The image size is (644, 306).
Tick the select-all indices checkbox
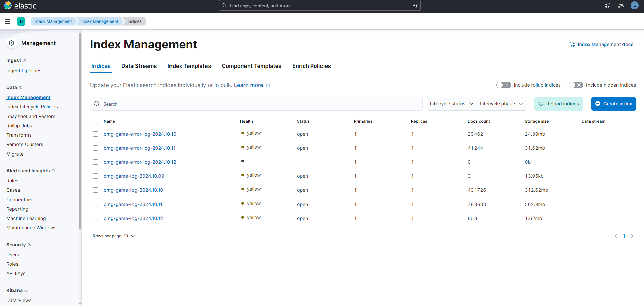tap(96, 121)
